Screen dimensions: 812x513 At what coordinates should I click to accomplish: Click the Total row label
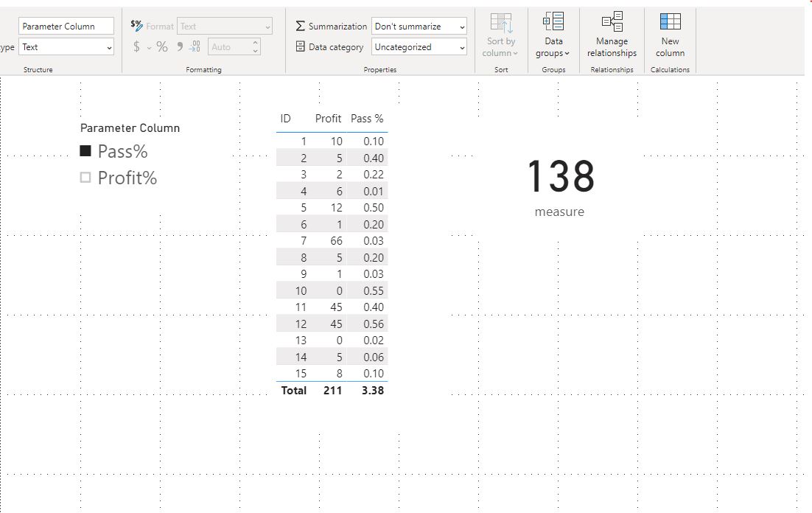[x=293, y=391]
